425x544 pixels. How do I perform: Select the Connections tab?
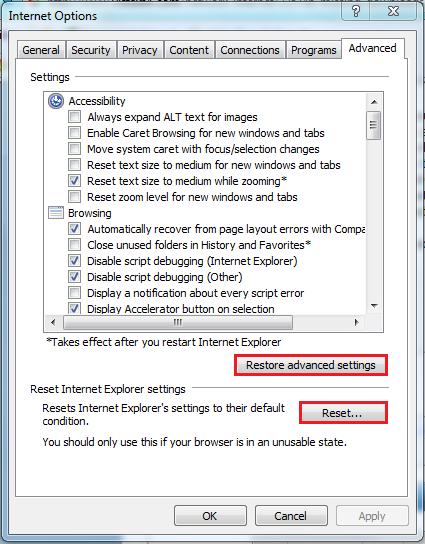pos(250,50)
